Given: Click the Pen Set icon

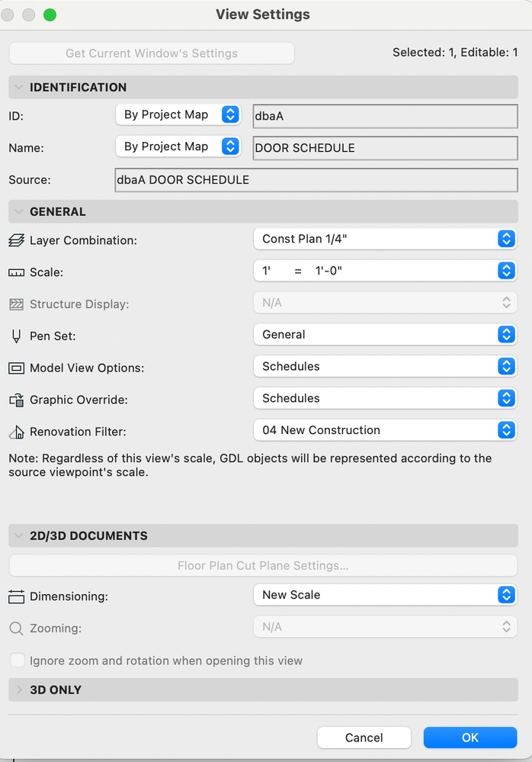Looking at the screenshot, I should pos(17,336).
